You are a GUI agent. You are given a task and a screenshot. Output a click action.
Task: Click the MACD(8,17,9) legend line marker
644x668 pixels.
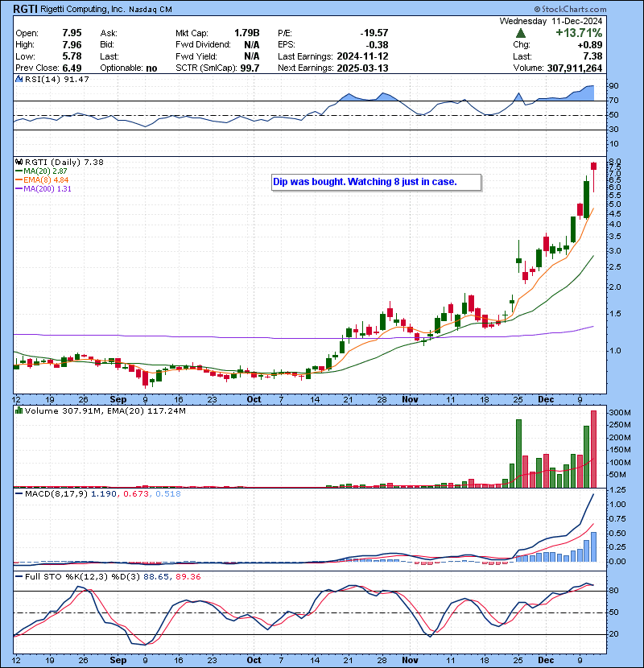coord(18,493)
